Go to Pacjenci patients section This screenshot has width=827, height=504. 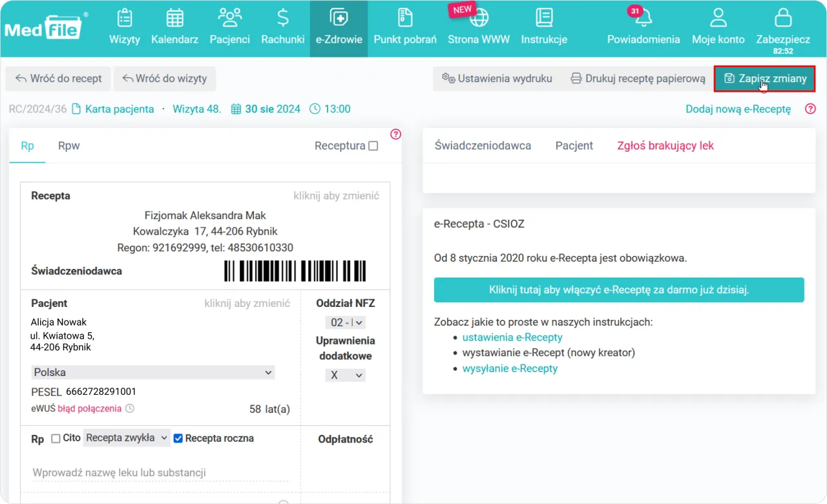coord(229,27)
